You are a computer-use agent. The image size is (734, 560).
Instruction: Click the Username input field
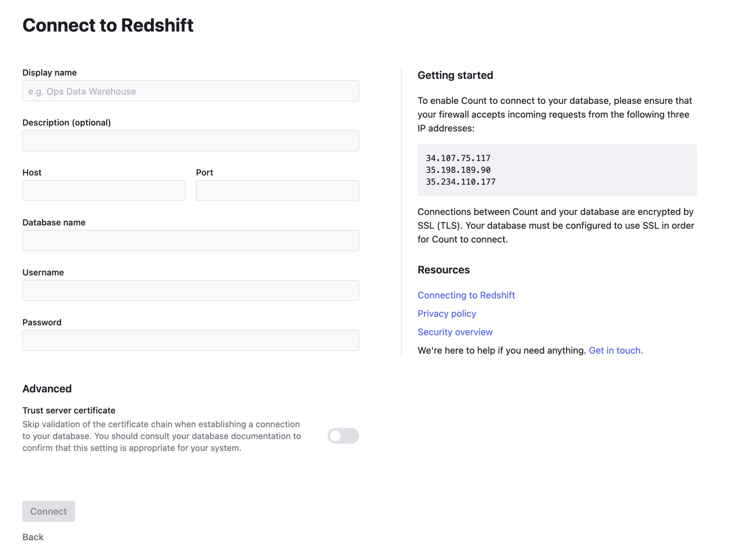(191, 291)
